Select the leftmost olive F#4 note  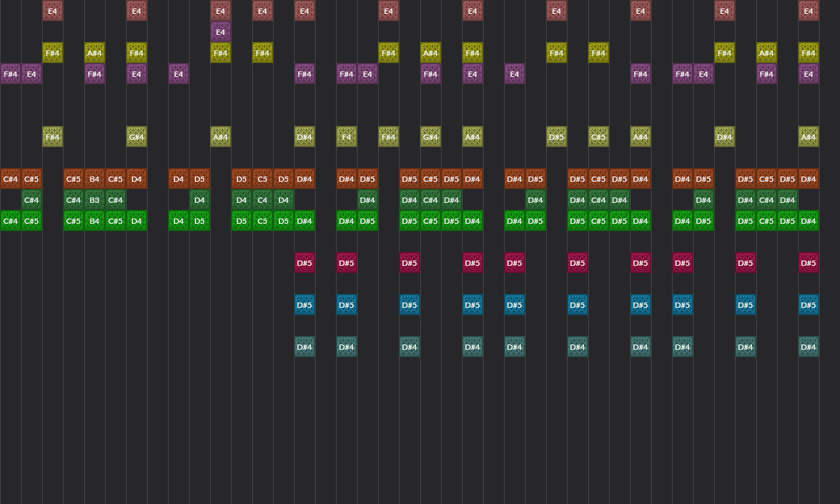(x=52, y=52)
